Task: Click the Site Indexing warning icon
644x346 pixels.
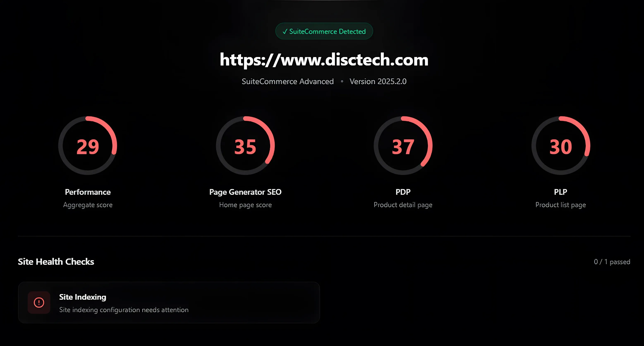Action: point(39,302)
